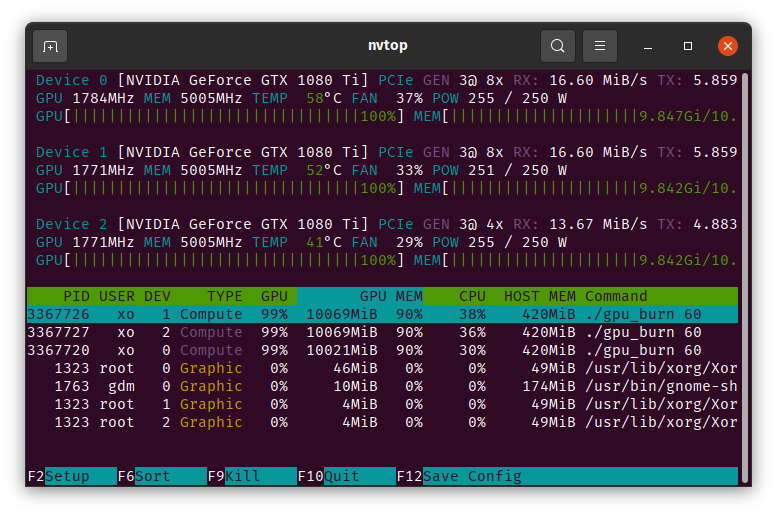Click temperature value 58°C

pos(324,98)
